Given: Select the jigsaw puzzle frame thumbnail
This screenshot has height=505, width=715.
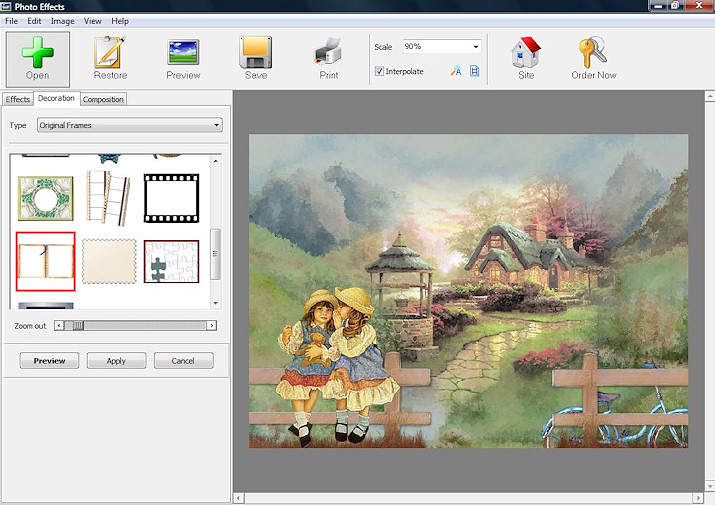Looking at the screenshot, I should [171, 260].
